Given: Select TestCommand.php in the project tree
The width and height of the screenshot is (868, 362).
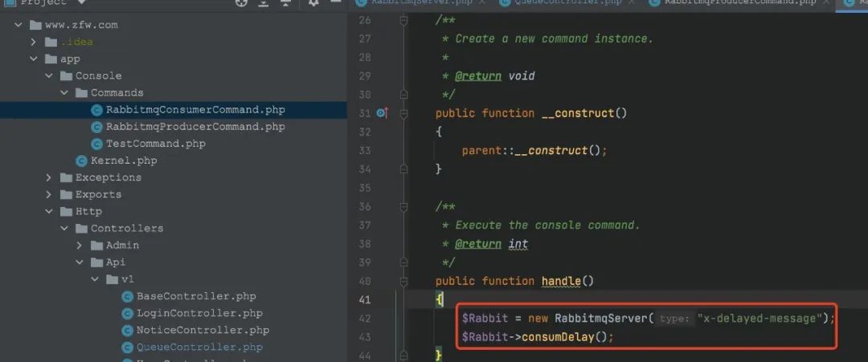Looking at the screenshot, I should coord(155,144).
